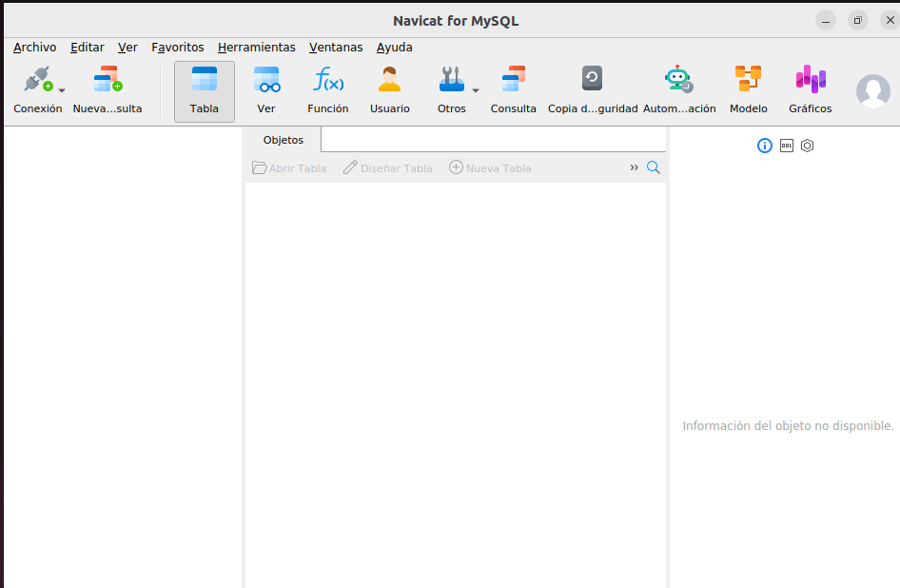Switch to the Objetos tab

[283, 140]
